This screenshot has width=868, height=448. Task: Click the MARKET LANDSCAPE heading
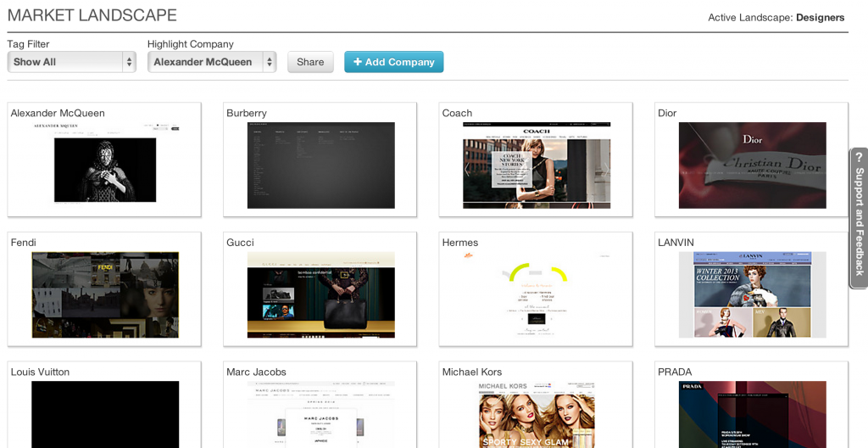(x=92, y=15)
